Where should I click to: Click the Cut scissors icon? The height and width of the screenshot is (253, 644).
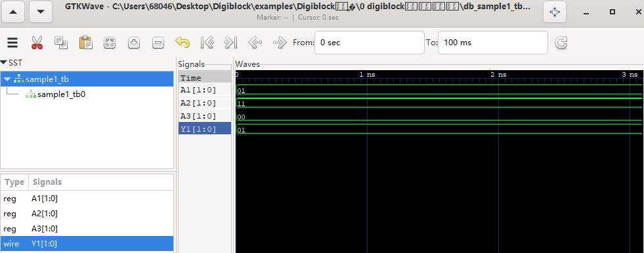pyautogui.click(x=37, y=43)
